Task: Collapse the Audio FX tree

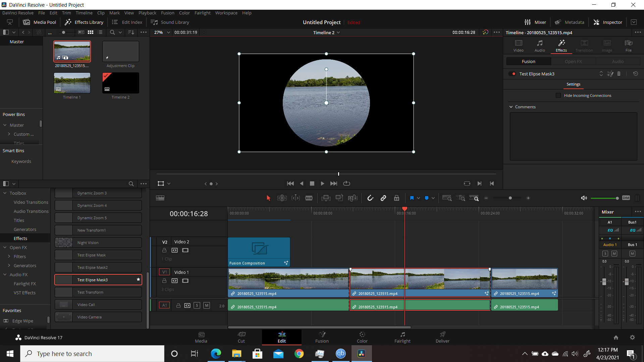Action: click(x=5, y=275)
